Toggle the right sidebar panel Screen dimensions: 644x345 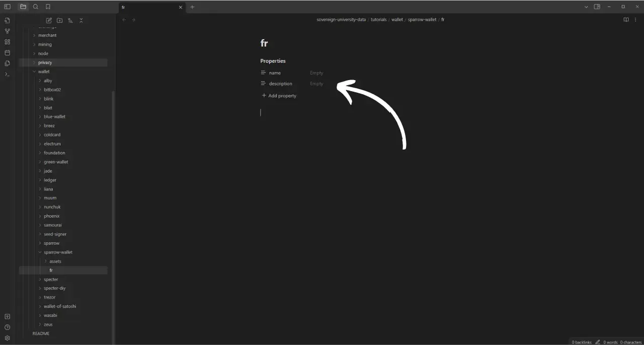pyautogui.click(x=597, y=7)
